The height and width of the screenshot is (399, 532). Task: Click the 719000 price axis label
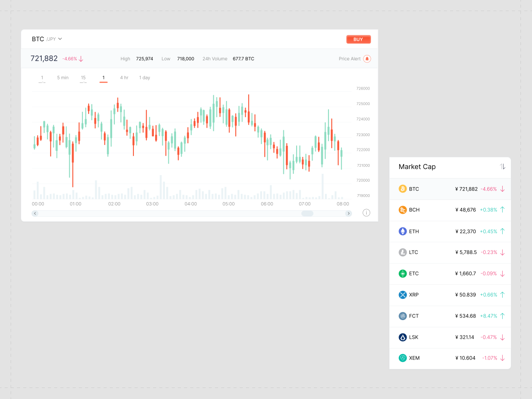coord(363,196)
